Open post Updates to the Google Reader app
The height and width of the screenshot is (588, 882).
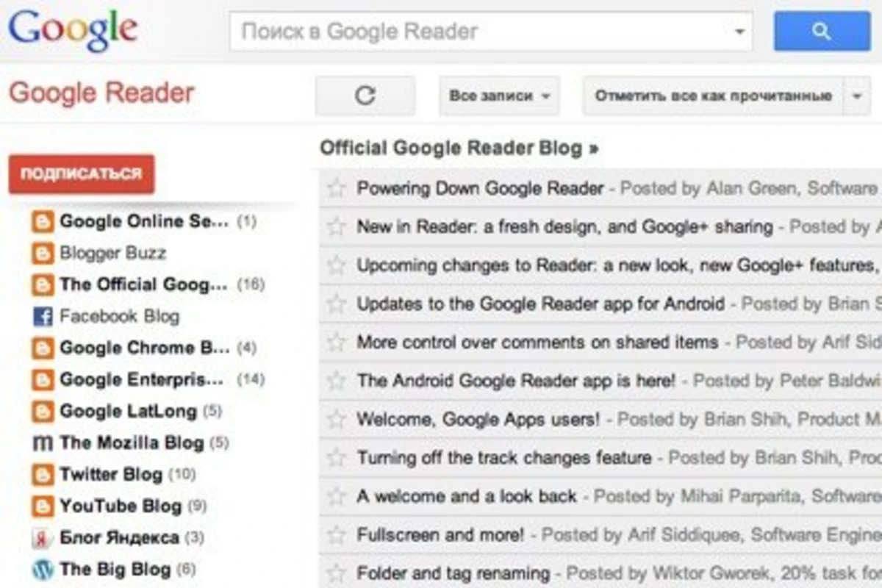point(541,304)
